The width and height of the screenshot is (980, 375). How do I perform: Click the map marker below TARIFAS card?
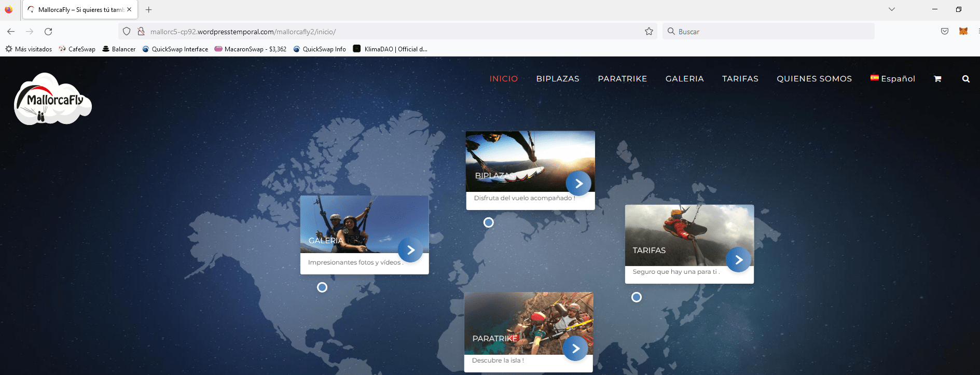point(637,297)
